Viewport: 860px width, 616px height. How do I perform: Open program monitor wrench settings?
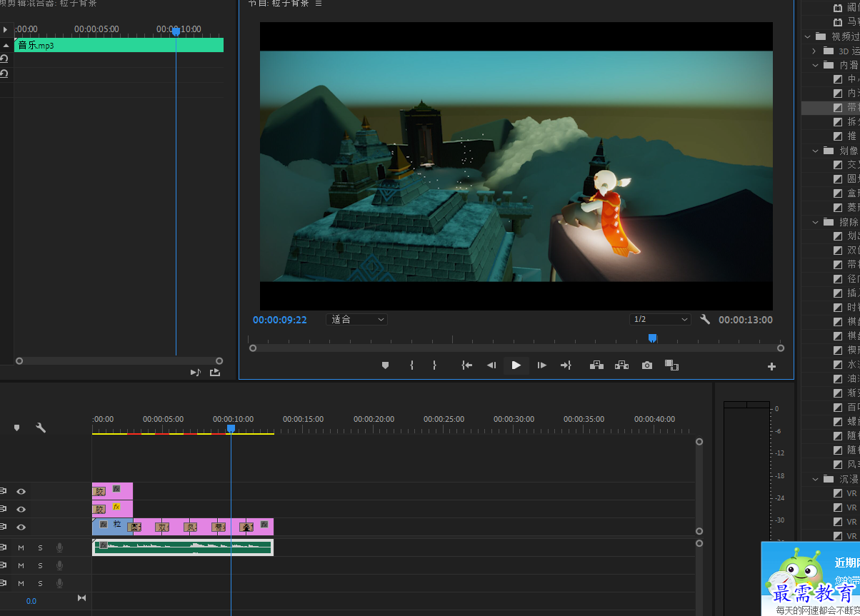[x=705, y=319]
